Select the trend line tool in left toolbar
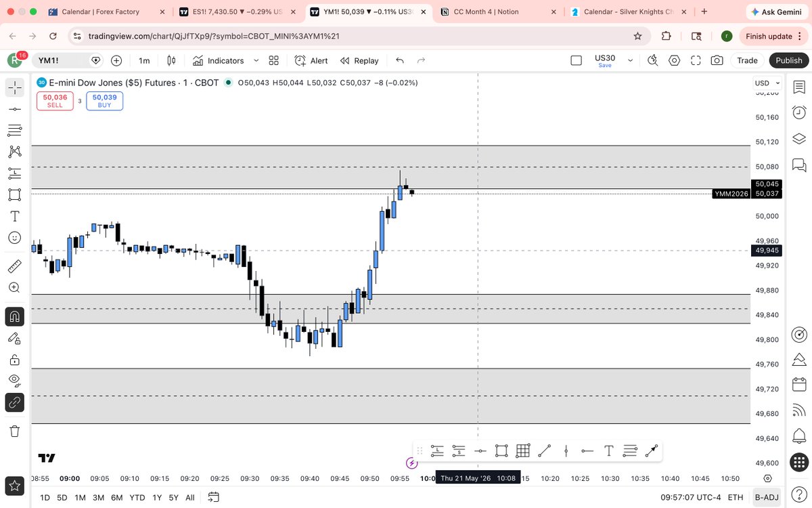The height and width of the screenshot is (508, 812). 14,109
